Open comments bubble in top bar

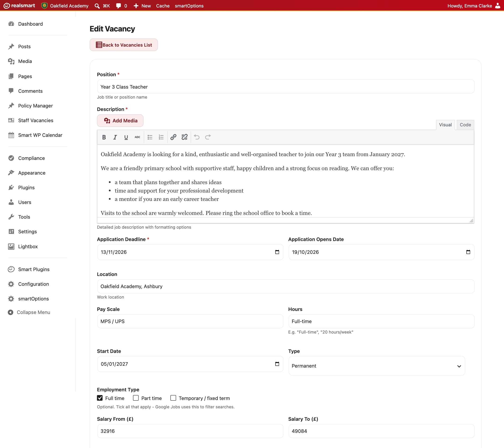coord(118,6)
